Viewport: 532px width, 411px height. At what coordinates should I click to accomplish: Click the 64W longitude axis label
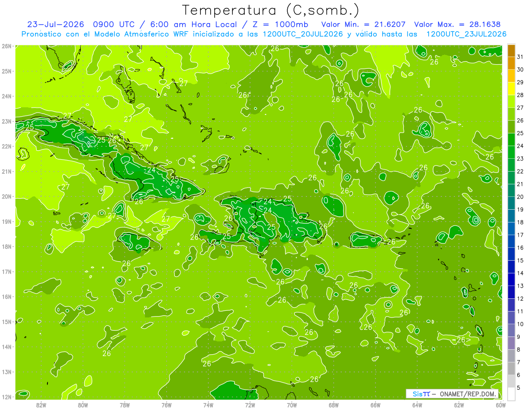[417, 405]
